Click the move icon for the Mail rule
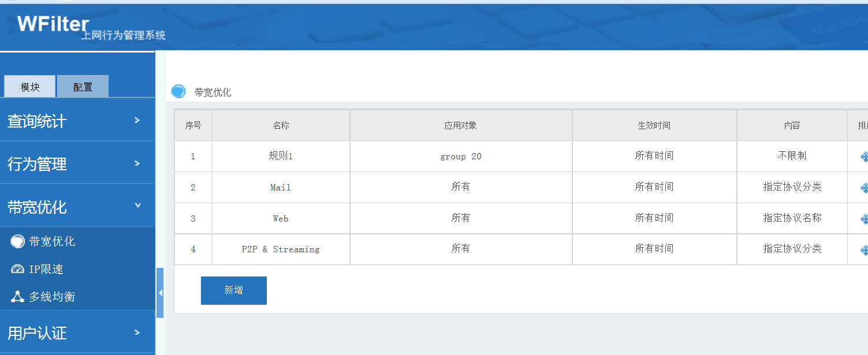This screenshot has width=868, height=355. point(864,188)
